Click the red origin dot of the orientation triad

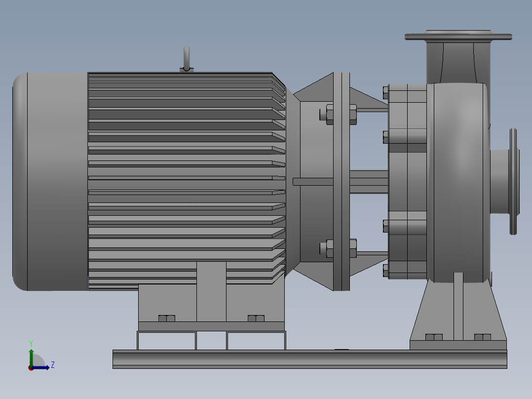coord(31,368)
